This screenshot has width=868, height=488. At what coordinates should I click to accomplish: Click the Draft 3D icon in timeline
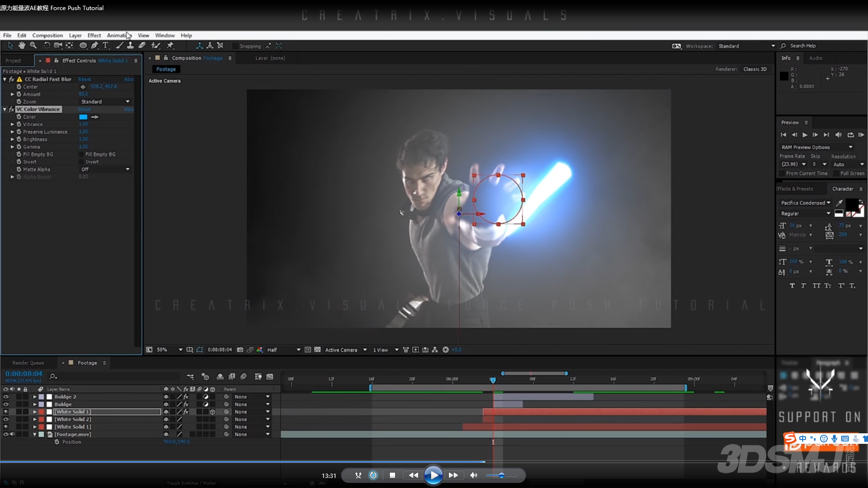pyautogui.click(x=205, y=377)
